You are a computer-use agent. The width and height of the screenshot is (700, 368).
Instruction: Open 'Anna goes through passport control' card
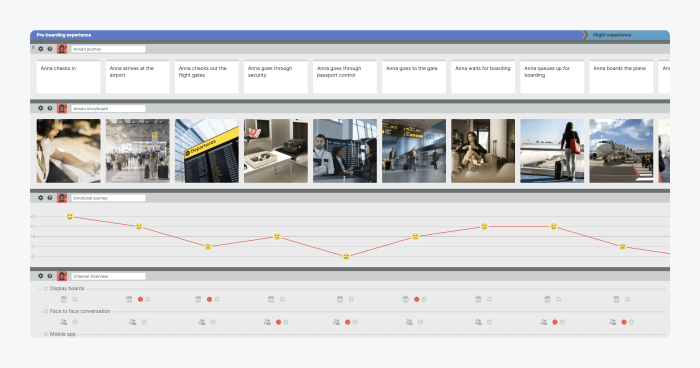(345, 77)
